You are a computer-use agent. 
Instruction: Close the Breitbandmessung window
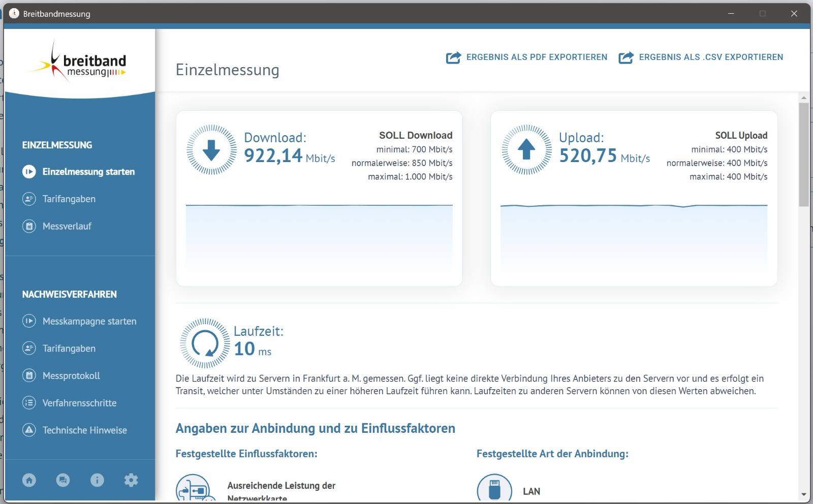pyautogui.click(x=794, y=14)
